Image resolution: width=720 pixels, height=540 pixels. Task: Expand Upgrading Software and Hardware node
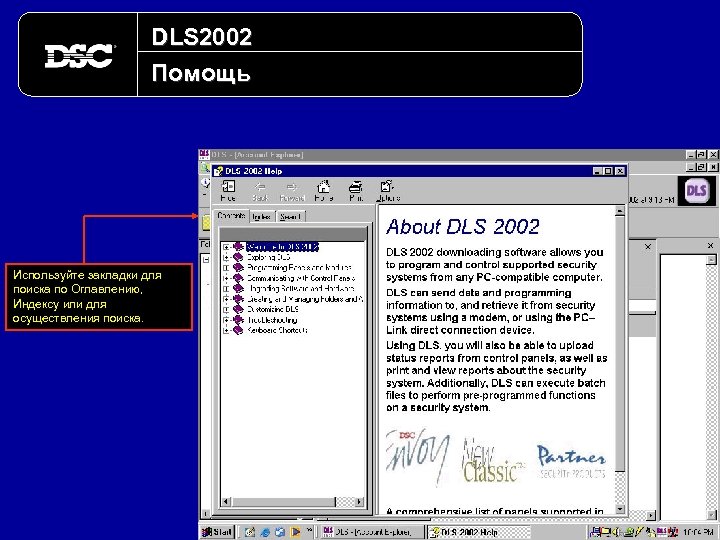pos(226,289)
